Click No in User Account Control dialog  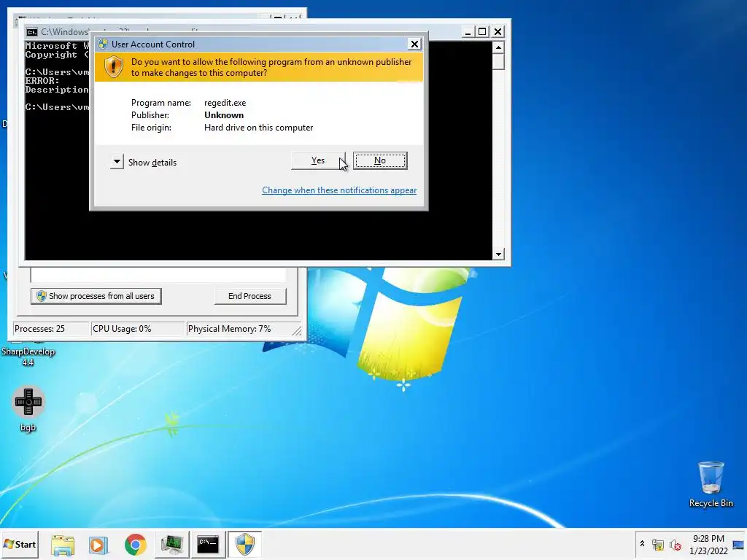[x=379, y=160]
